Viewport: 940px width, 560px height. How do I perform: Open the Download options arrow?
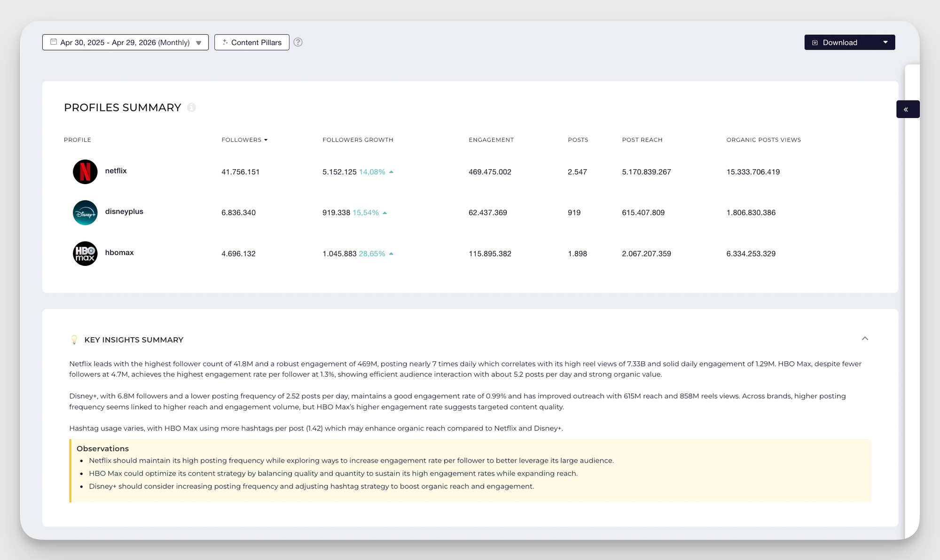[885, 42]
